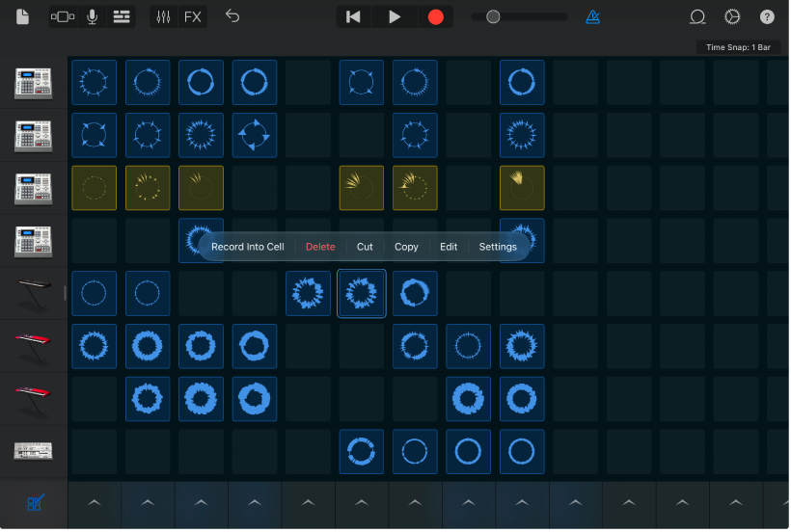Tap fourth cell in second drum row
This screenshot has height=532, width=791.
(255, 135)
